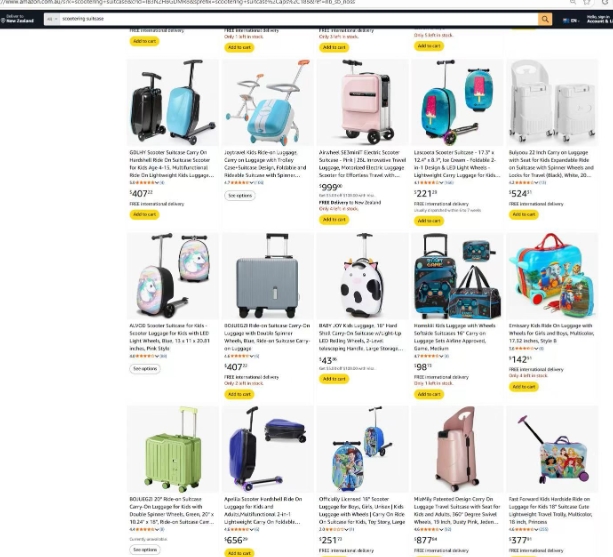
Task: Click the Emissary Kids Ride On Luggage title
Action: (551, 333)
